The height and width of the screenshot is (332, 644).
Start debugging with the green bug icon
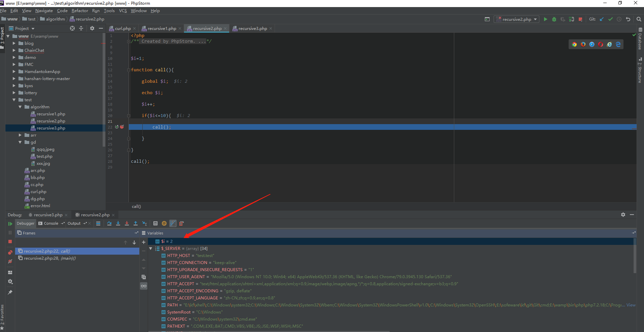(x=554, y=19)
